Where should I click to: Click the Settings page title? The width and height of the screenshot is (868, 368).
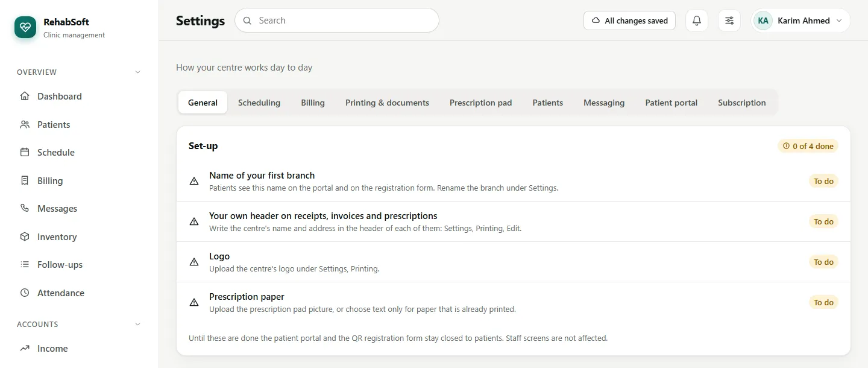pyautogui.click(x=200, y=21)
